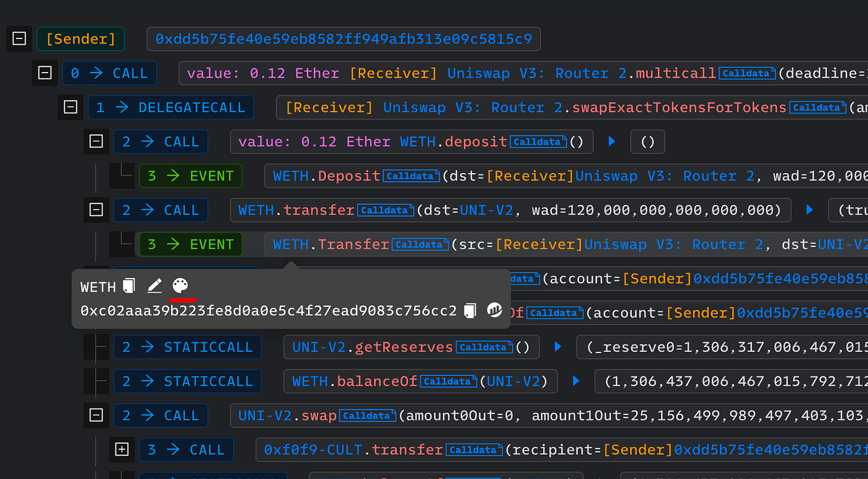
Task: Open Calldata on swapExactTokensForTokens
Action: click(818, 107)
